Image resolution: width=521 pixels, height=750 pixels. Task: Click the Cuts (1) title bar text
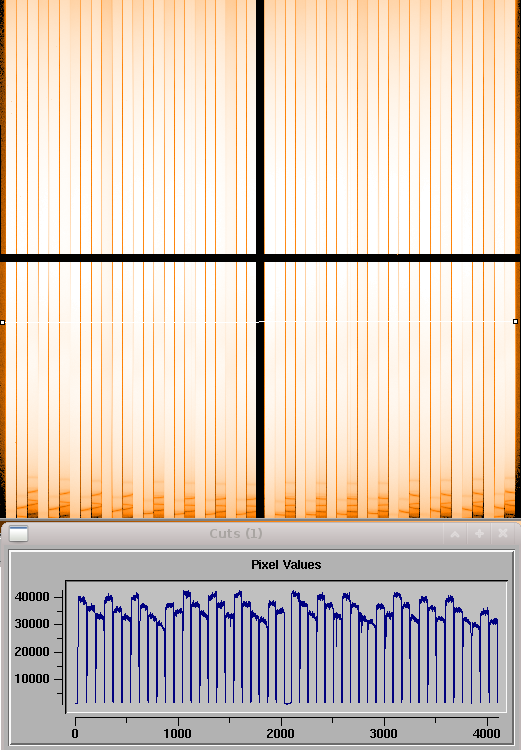(x=236, y=533)
